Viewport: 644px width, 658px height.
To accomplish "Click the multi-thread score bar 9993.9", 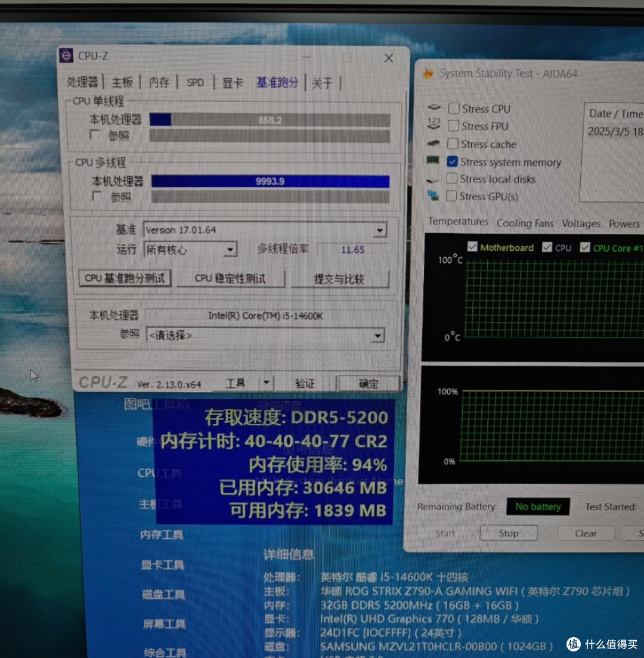I will coord(270,181).
